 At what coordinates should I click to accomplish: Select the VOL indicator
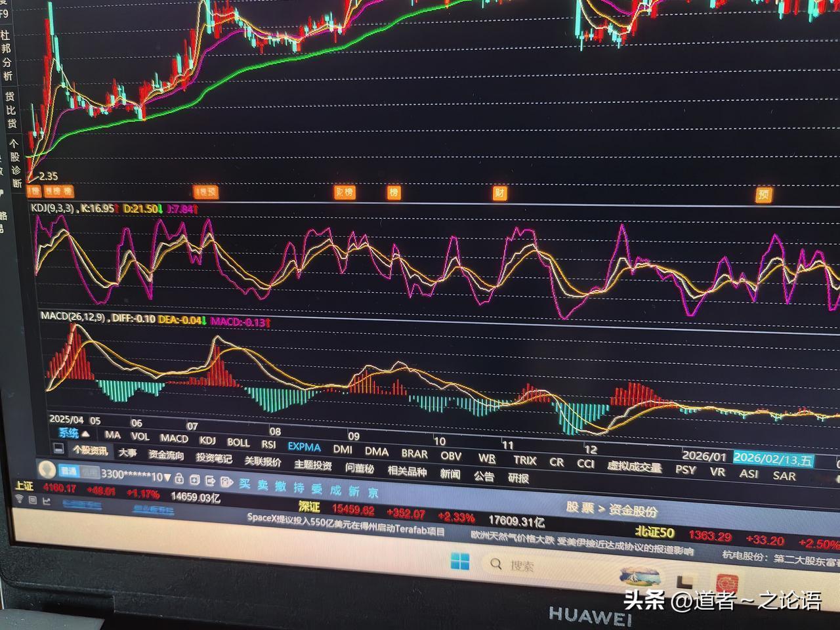tap(140, 436)
